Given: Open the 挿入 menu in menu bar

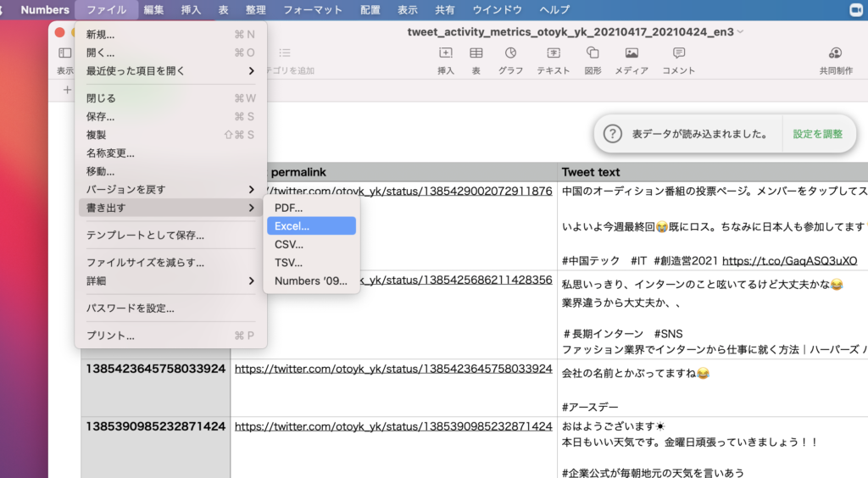Looking at the screenshot, I should tap(191, 10).
